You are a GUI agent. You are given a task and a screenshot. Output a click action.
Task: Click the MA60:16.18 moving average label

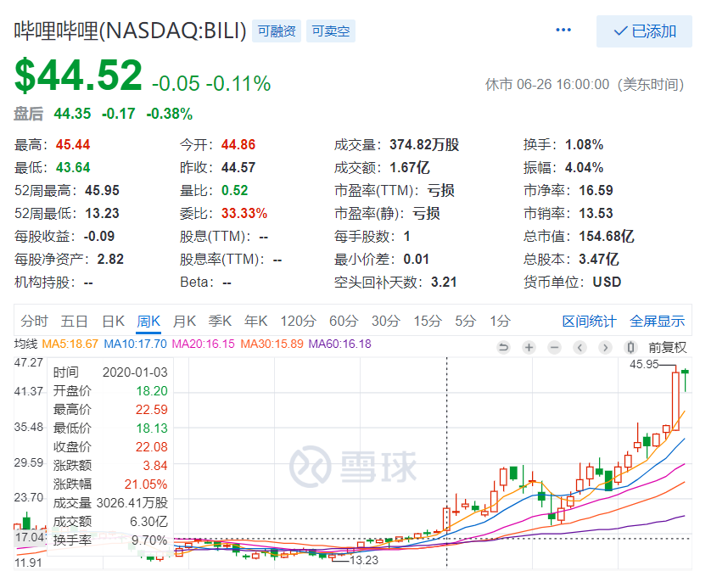(x=340, y=344)
